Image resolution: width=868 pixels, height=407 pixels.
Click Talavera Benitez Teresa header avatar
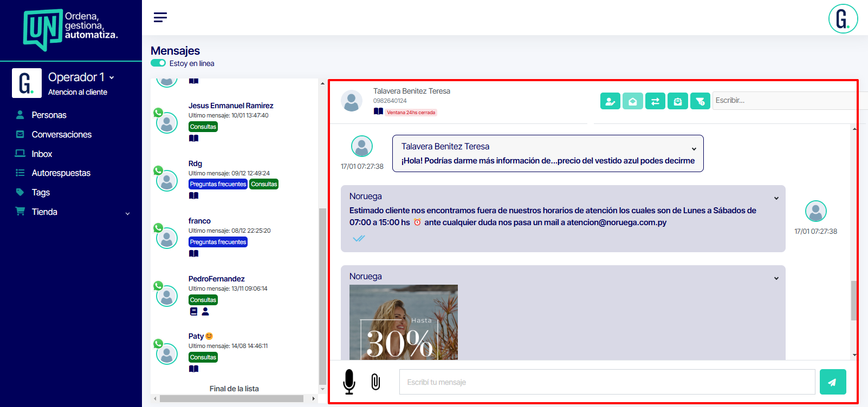click(352, 101)
